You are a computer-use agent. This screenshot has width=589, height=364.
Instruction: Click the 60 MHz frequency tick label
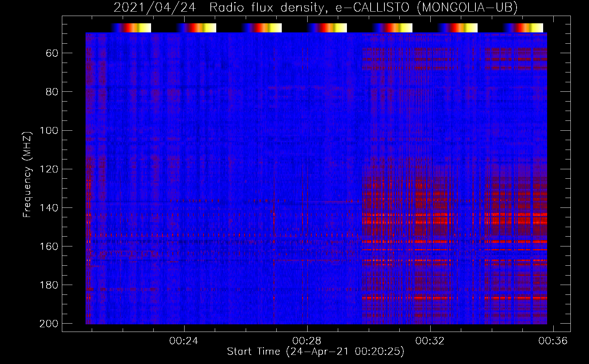pos(52,54)
